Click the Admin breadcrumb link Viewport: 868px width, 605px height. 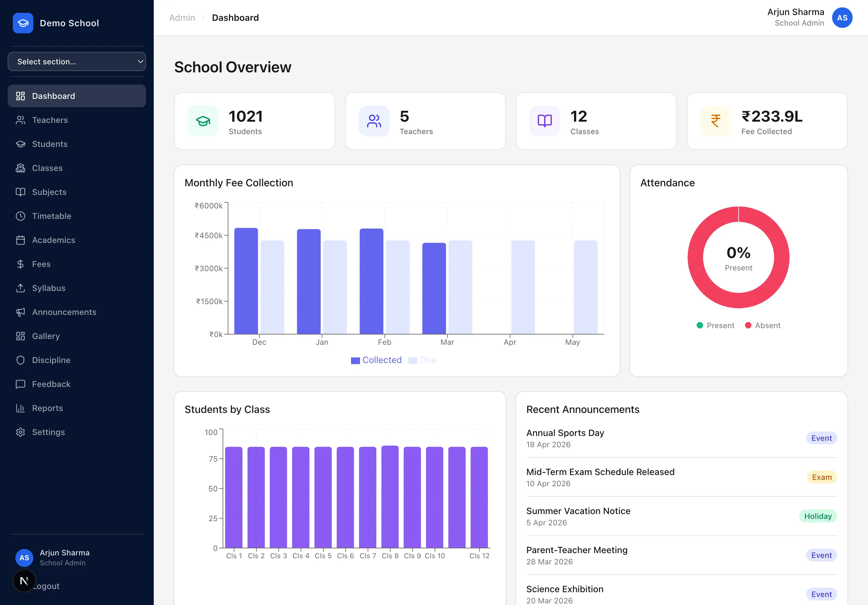(182, 18)
